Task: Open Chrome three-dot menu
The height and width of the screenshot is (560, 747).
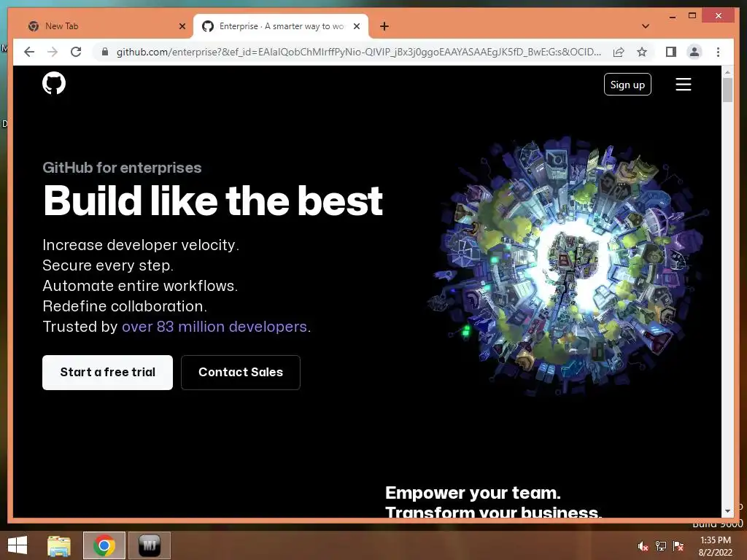Action: pyautogui.click(x=718, y=52)
